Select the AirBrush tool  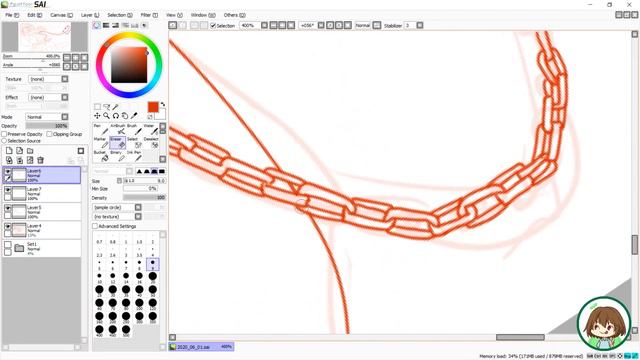pyautogui.click(x=117, y=129)
